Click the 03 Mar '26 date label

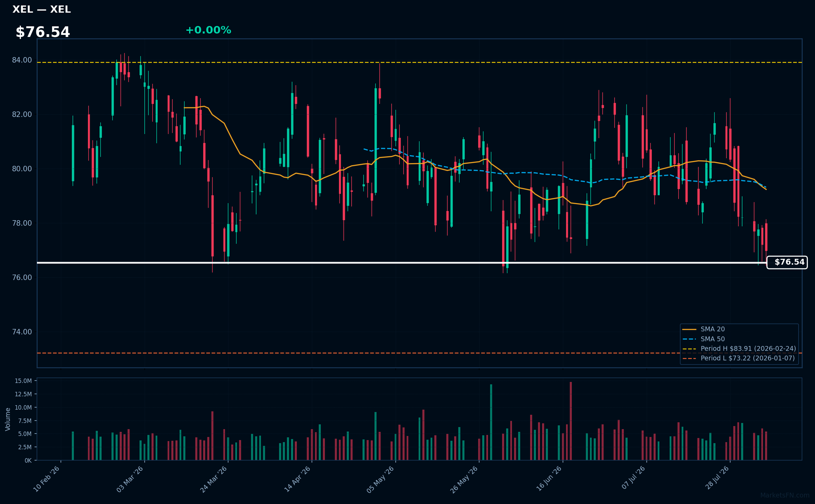tap(130, 479)
